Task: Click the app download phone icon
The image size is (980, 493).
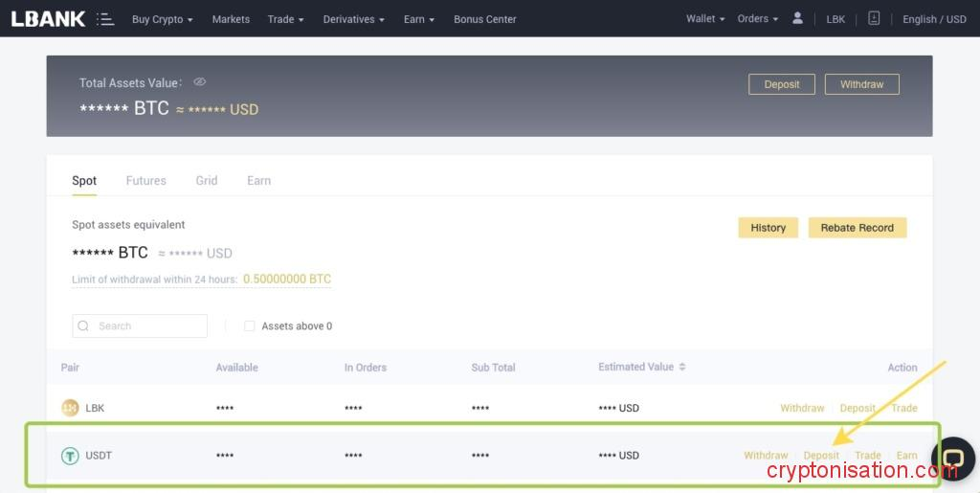Action: click(873, 18)
